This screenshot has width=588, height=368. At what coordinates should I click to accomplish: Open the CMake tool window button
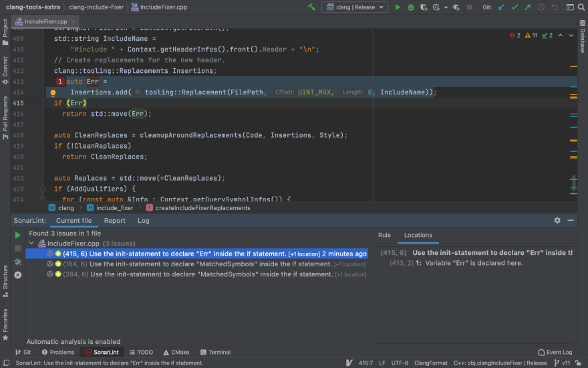pos(176,352)
